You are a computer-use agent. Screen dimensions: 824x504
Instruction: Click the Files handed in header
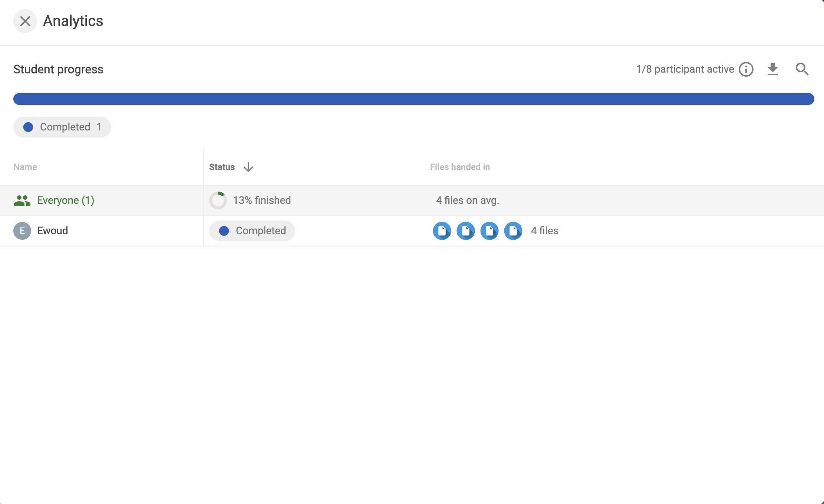point(460,167)
